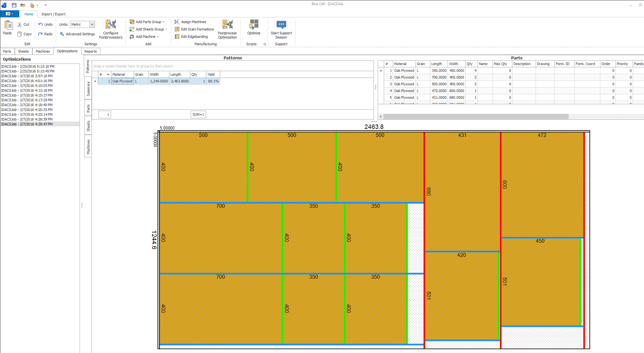Click the 420 by 501 part in the layout
The image size is (644, 353).
click(462, 296)
